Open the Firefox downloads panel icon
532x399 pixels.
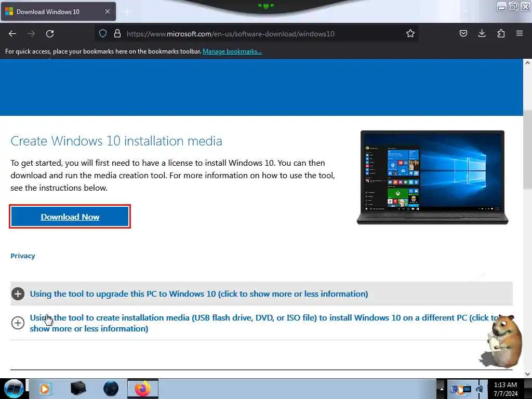click(482, 33)
